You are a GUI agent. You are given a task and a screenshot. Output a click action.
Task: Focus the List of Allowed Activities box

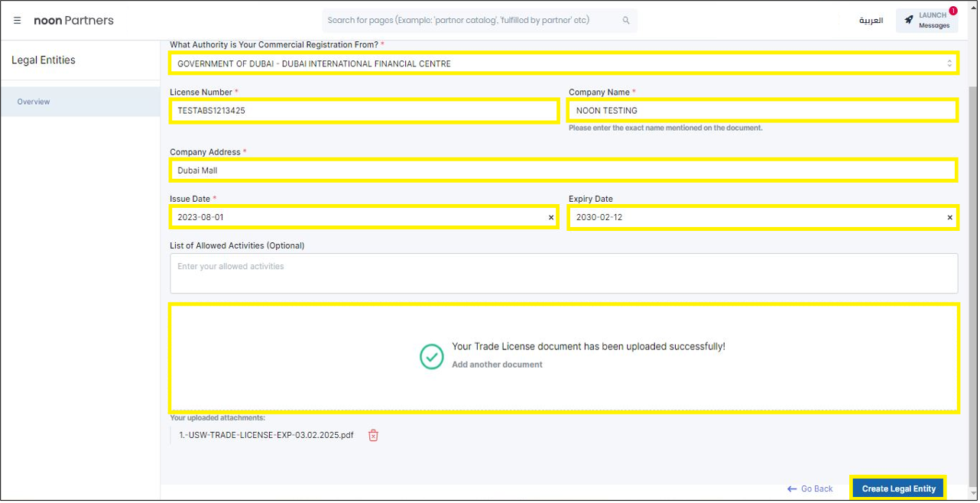coord(563,273)
